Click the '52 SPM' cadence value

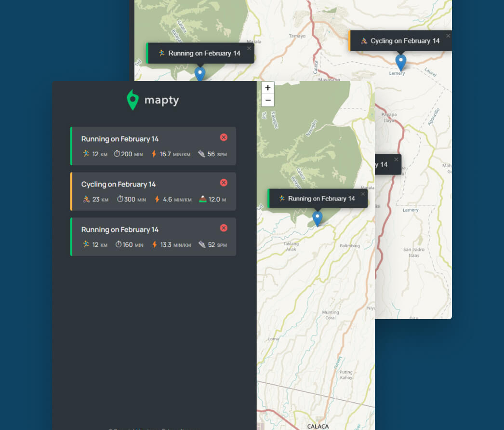(218, 245)
